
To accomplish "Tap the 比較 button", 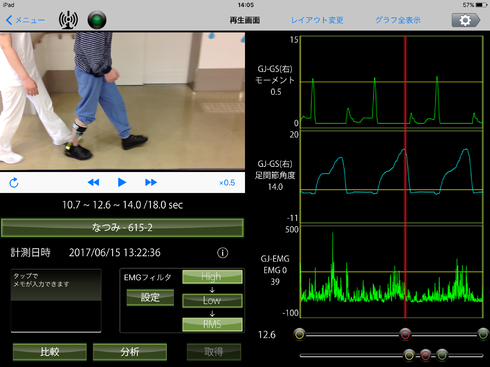I will pyautogui.click(x=50, y=352).
